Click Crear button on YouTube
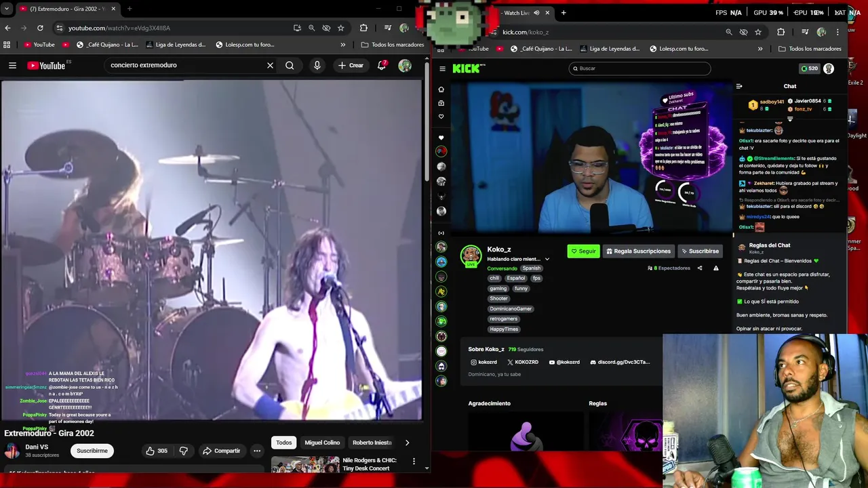This screenshot has width=868, height=488. [351, 65]
